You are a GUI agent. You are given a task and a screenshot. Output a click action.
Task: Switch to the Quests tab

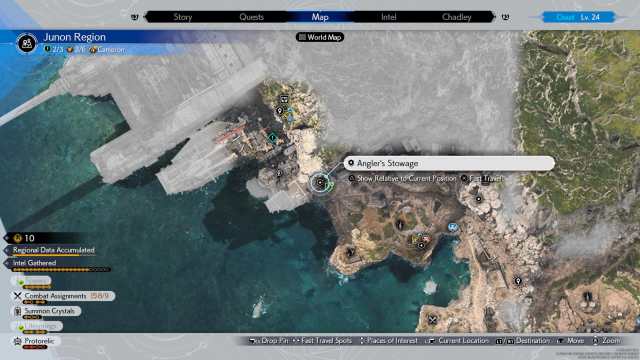(251, 17)
